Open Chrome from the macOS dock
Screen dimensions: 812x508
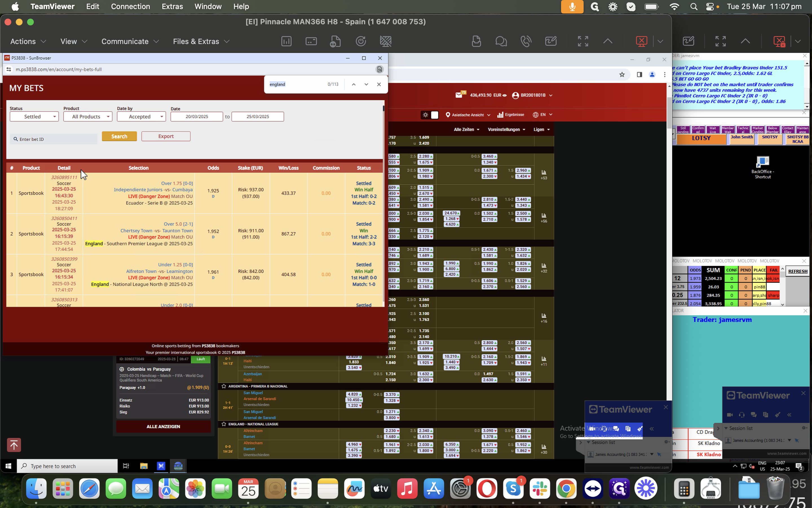566,489
